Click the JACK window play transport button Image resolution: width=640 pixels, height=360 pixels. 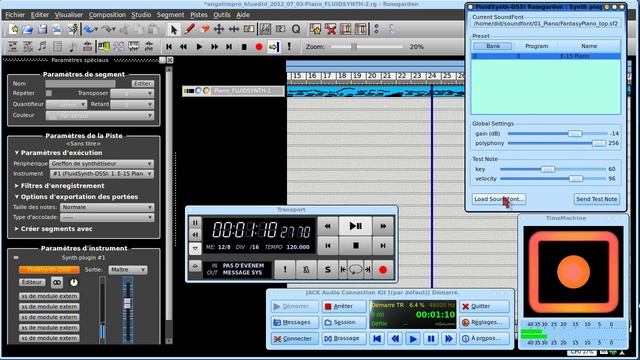click(413, 339)
